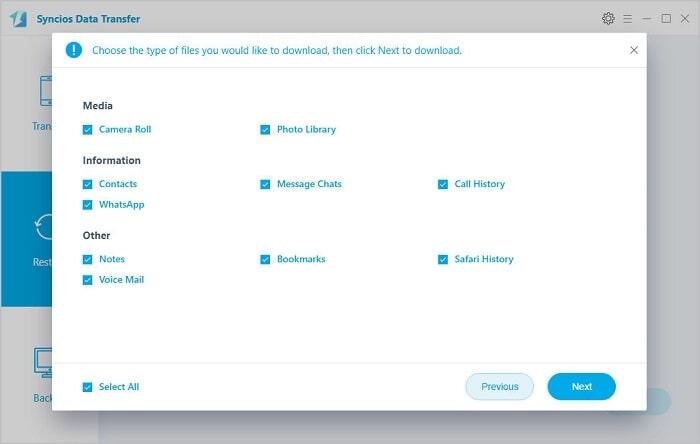
Task: Uncheck the Safari History checkbox
Action: point(443,259)
